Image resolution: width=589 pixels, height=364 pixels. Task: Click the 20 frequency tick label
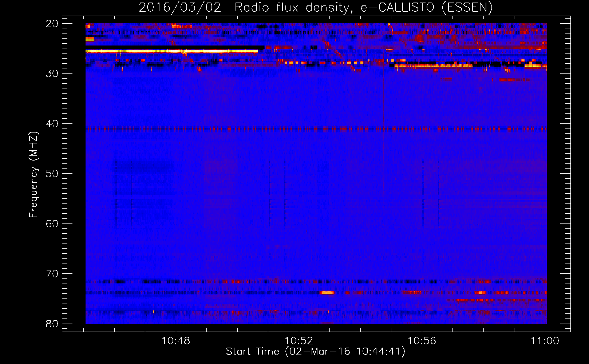[52, 24]
